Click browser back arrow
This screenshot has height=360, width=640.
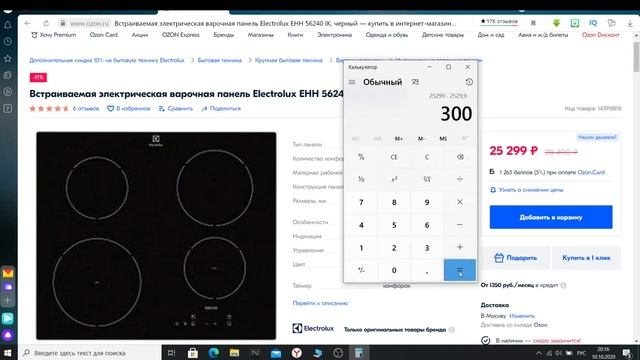click(x=27, y=23)
